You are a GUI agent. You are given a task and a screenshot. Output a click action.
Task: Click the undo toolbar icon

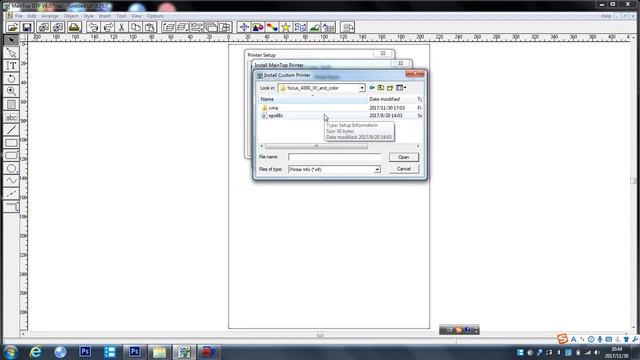pos(93,27)
